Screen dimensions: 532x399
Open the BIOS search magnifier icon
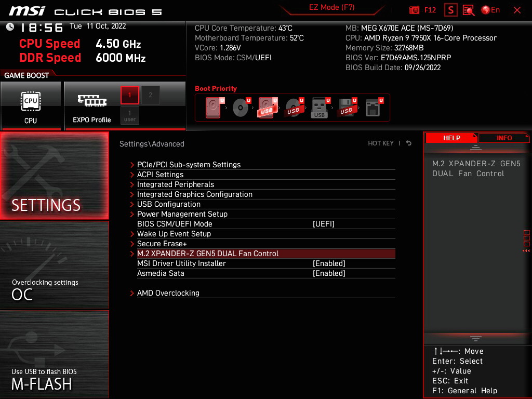tap(469, 10)
